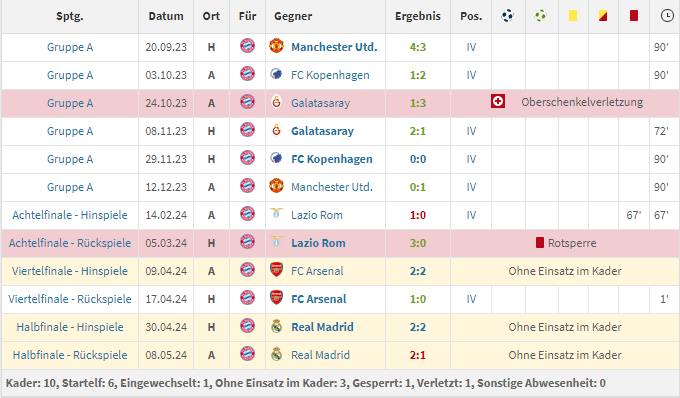Click Bayern logo in the Lazio 14.02.24 row

[x=247, y=214]
